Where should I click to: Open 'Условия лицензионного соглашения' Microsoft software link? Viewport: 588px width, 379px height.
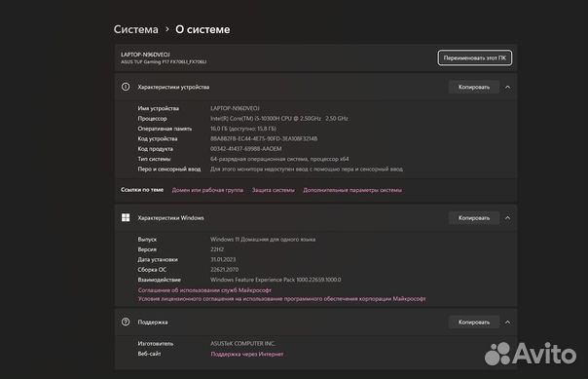click(281, 299)
